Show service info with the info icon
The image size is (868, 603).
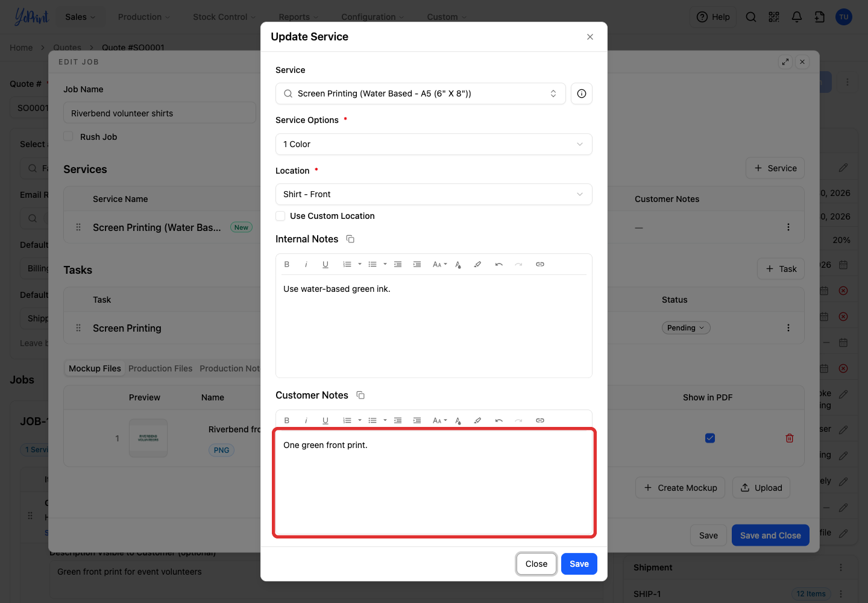582,93
